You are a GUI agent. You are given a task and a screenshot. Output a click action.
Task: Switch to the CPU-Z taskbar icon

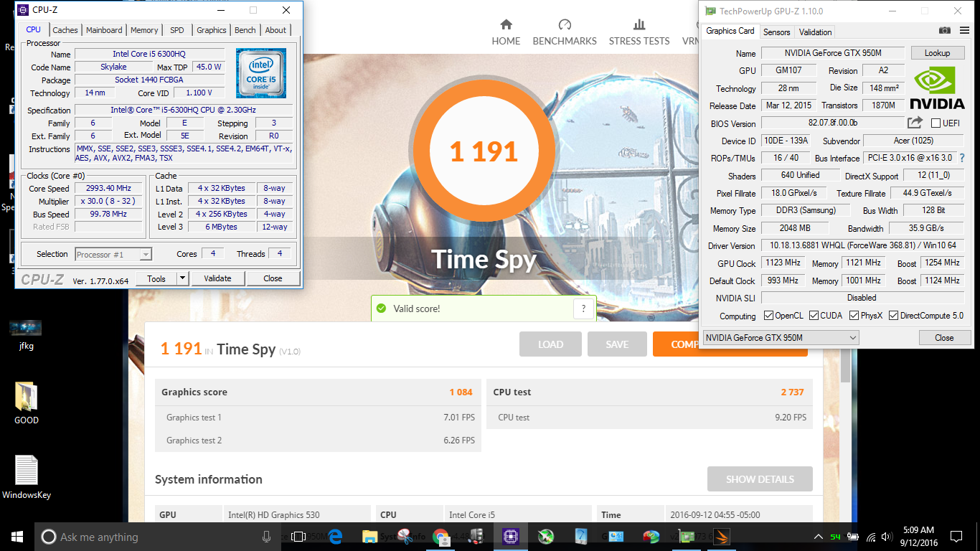pos(511,537)
